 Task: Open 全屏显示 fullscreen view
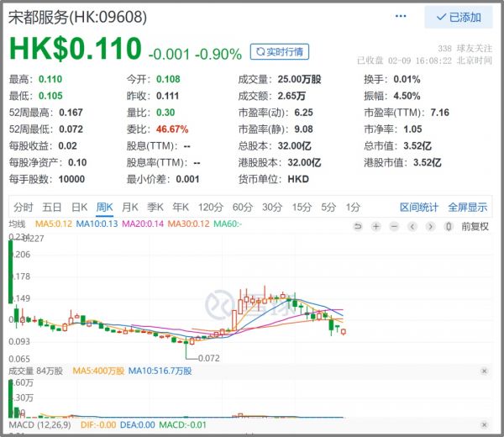click(468, 207)
